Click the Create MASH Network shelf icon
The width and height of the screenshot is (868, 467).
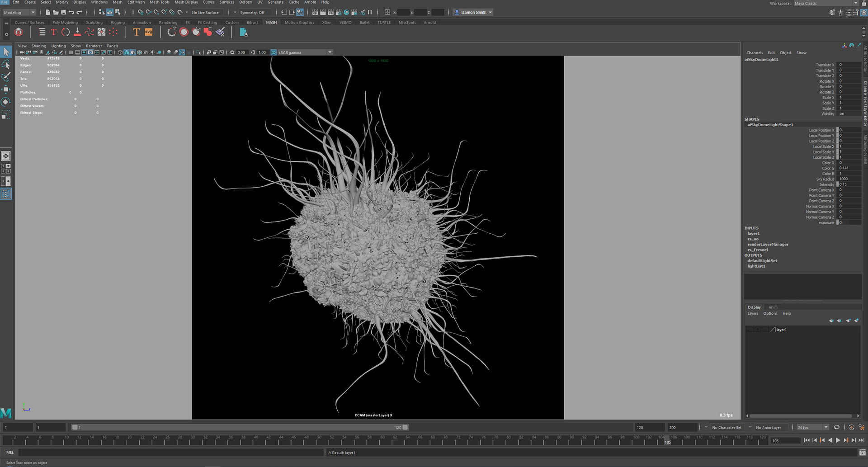click(19, 32)
